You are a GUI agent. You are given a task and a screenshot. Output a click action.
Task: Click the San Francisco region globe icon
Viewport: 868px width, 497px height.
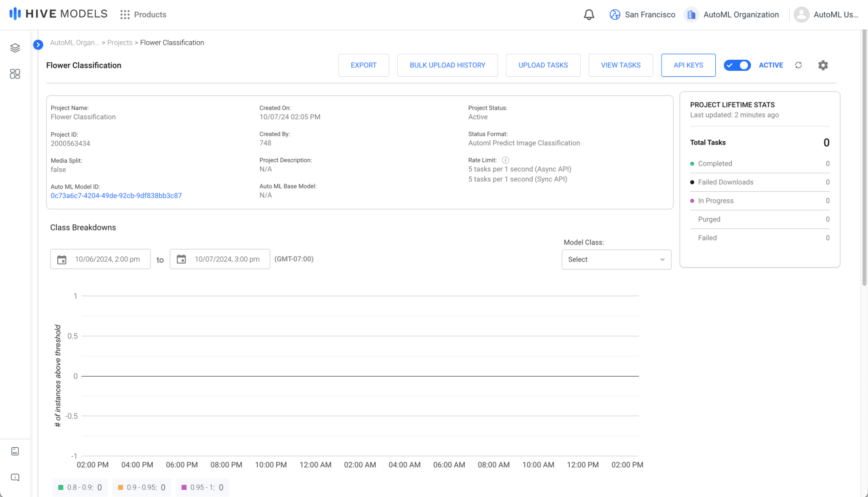click(615, 15)
